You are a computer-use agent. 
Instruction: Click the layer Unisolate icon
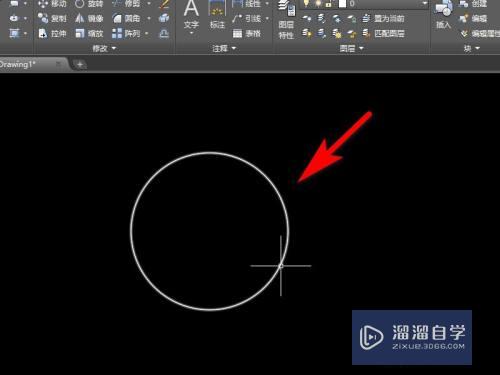[322, 33]
